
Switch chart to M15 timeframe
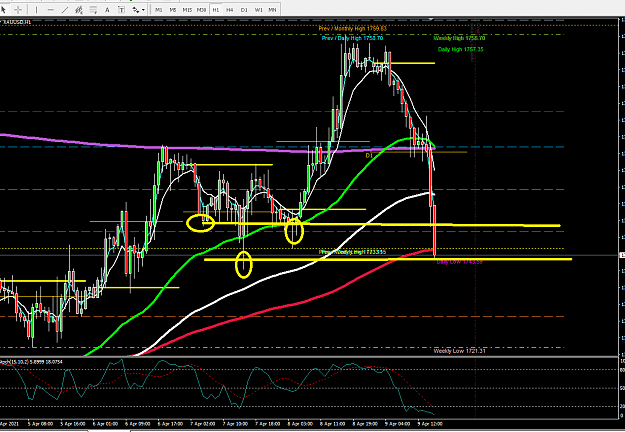tap(187, 10)
